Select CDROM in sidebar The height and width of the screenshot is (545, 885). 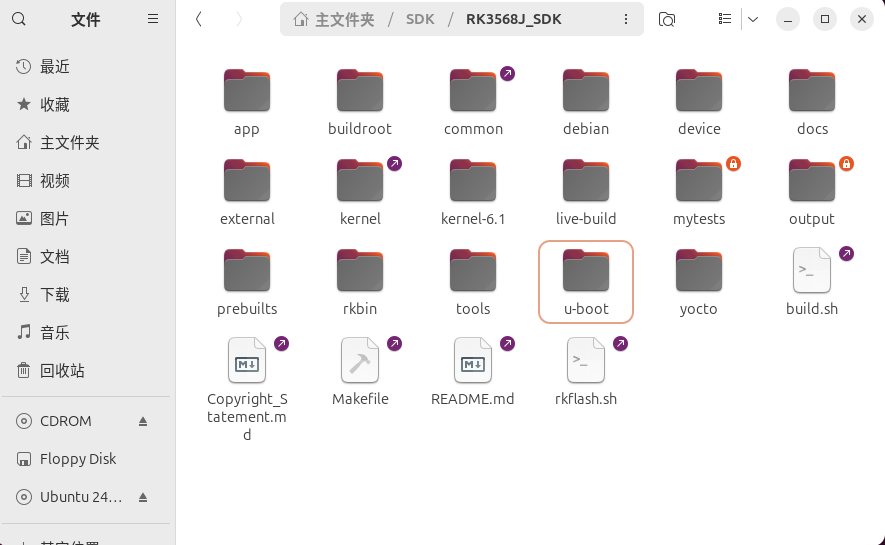[x=86, y=421]
